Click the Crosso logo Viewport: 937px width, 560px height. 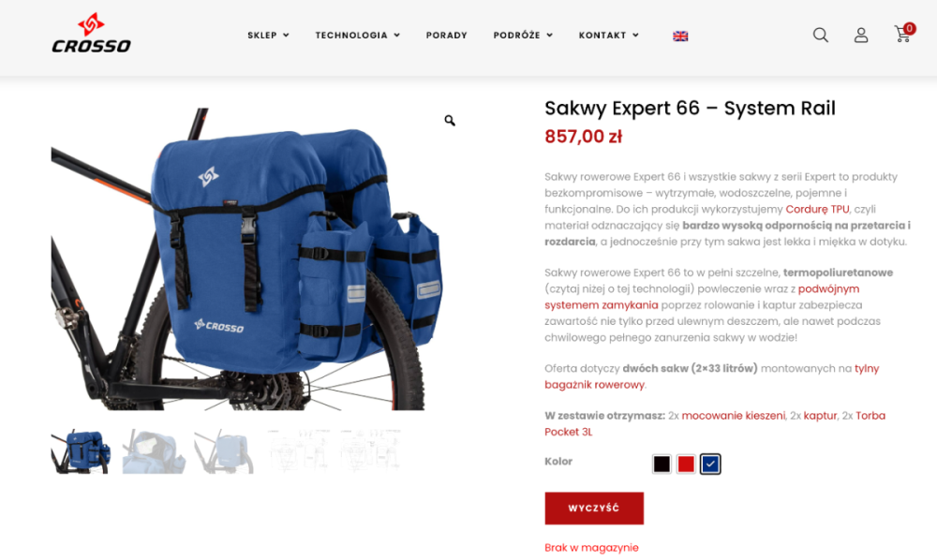coord(91,34)
